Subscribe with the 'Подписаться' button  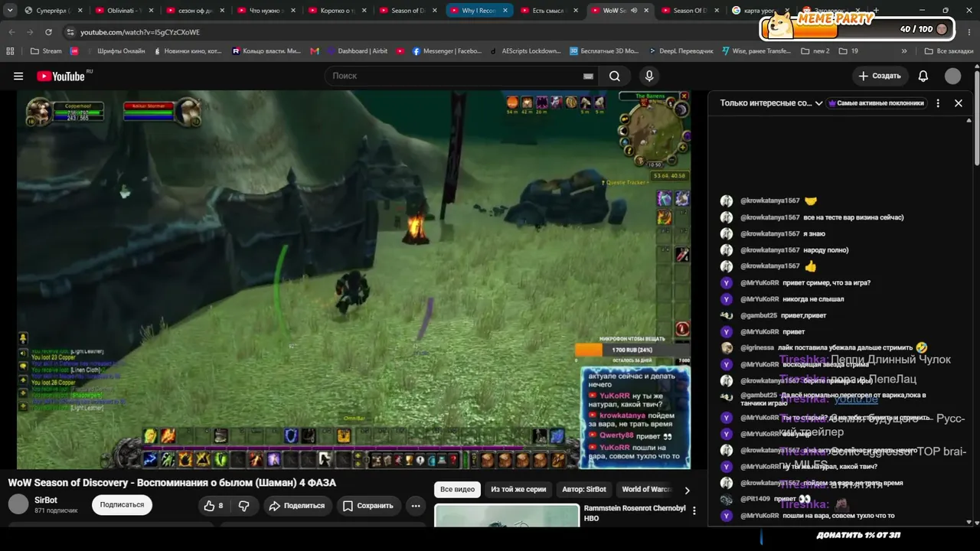click(122, 505)
